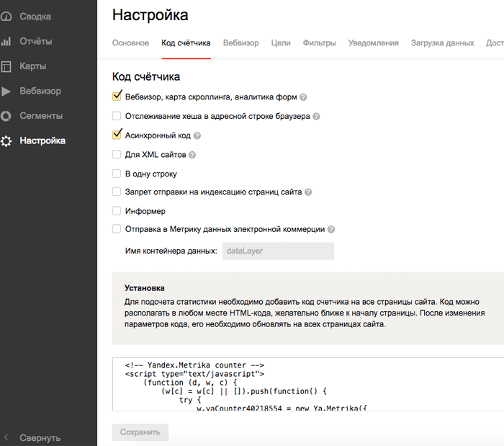The height and width of the screenshot is (446, 504).
Task: Check Отправка в Метрику данных электронной коммерции
Action: [117, 229]
